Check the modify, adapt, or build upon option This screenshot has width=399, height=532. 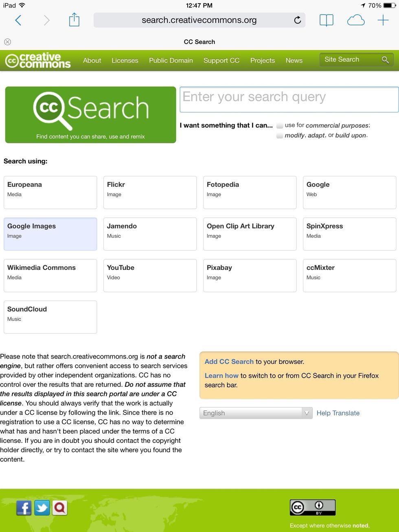pos(280,136)
